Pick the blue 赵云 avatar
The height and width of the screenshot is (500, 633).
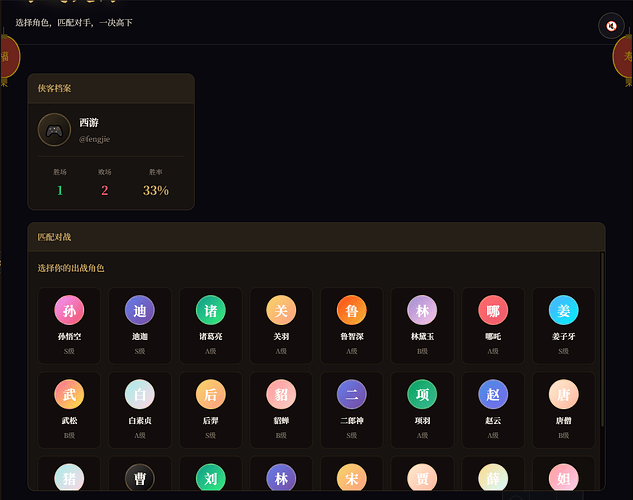click(x=493, y=394)
